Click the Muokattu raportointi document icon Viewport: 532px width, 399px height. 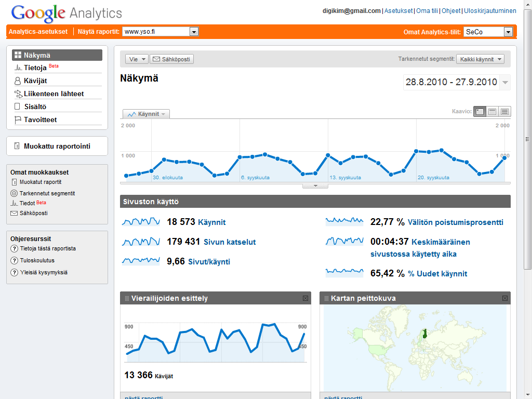17,146
